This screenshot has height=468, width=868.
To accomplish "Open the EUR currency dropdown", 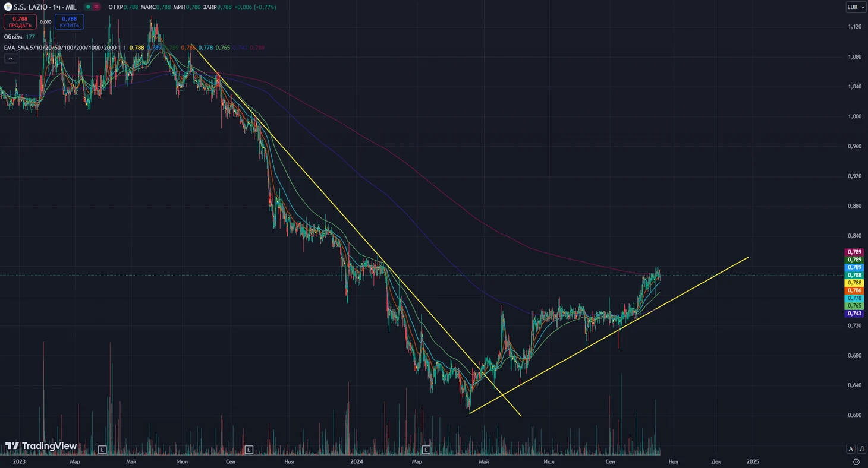I will click(855, 7).
